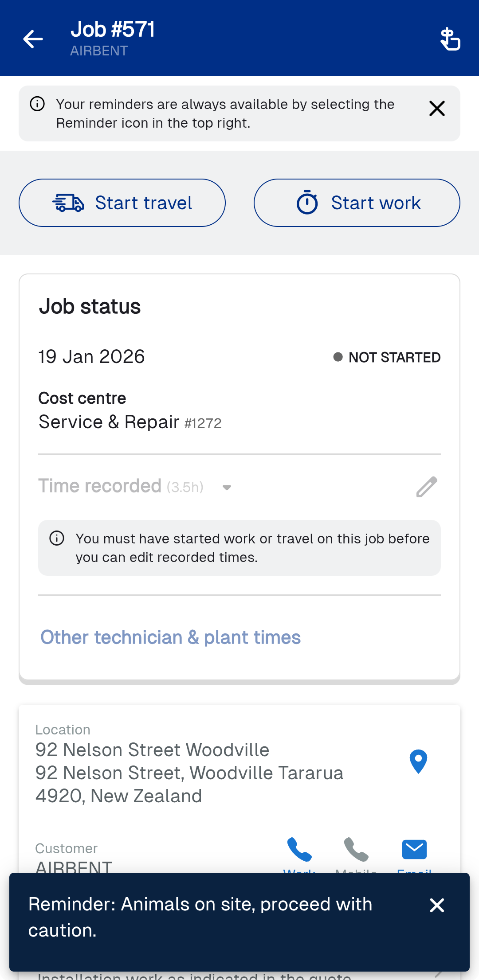Tap the Start work button
Screen dimensions: 479x980
[x=357, y=203]
